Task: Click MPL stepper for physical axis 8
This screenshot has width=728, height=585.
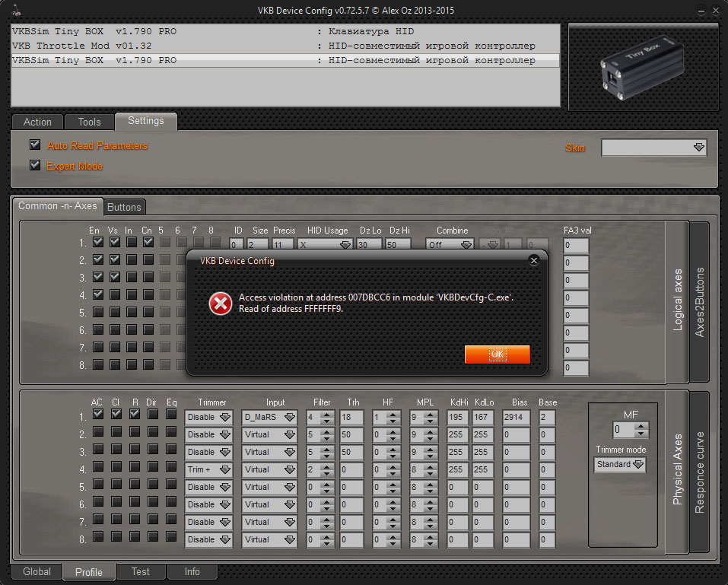Action: pos(430,540)
